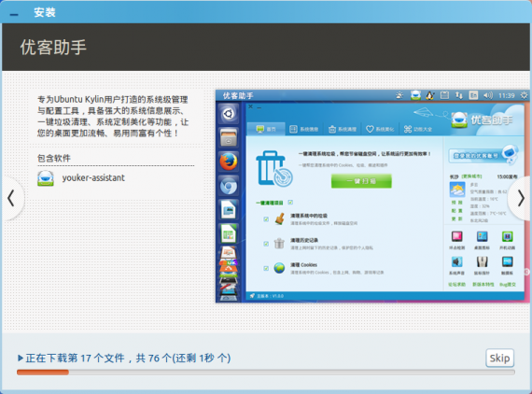Screen dimensions: 532x394
Task: Click the weather indicator in the preview top panel
Action: 399,95
